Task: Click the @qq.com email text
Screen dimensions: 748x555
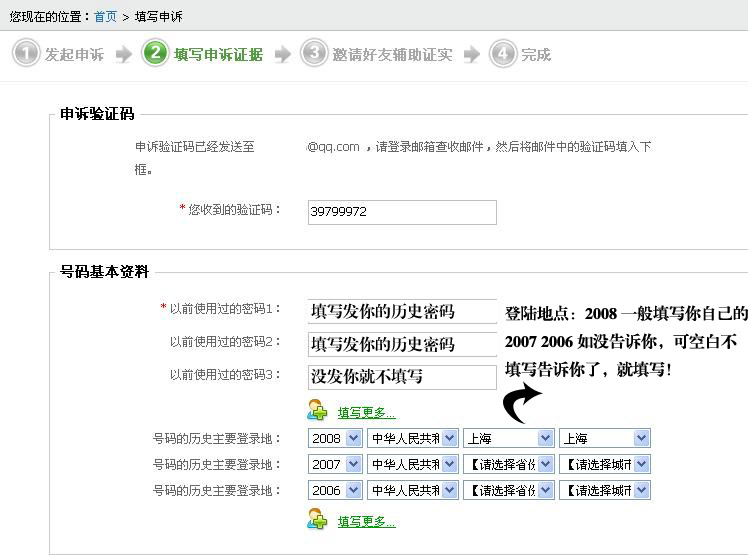Action: coord(333,147)
